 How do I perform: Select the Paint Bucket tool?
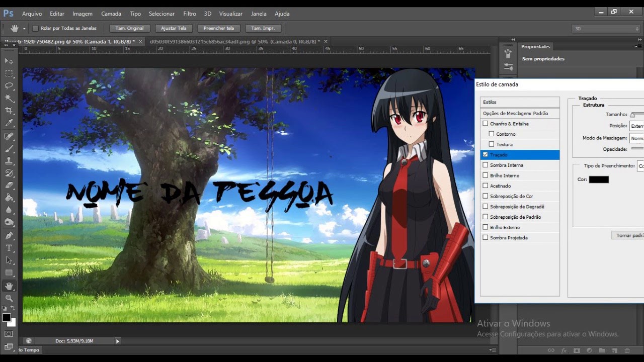(9, 198)
